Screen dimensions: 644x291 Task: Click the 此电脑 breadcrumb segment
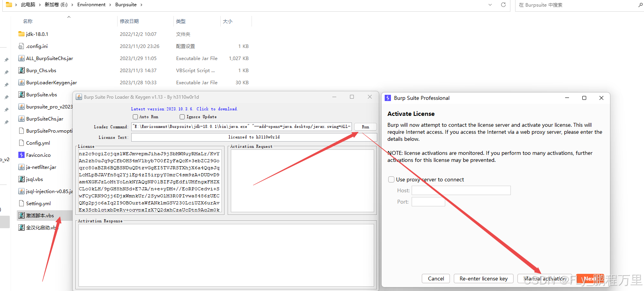point(28,5)
